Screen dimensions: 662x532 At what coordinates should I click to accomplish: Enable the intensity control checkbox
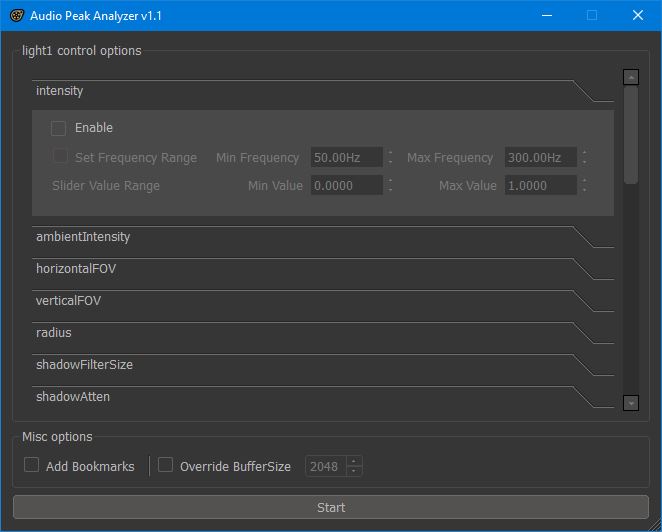coord(59,128)
